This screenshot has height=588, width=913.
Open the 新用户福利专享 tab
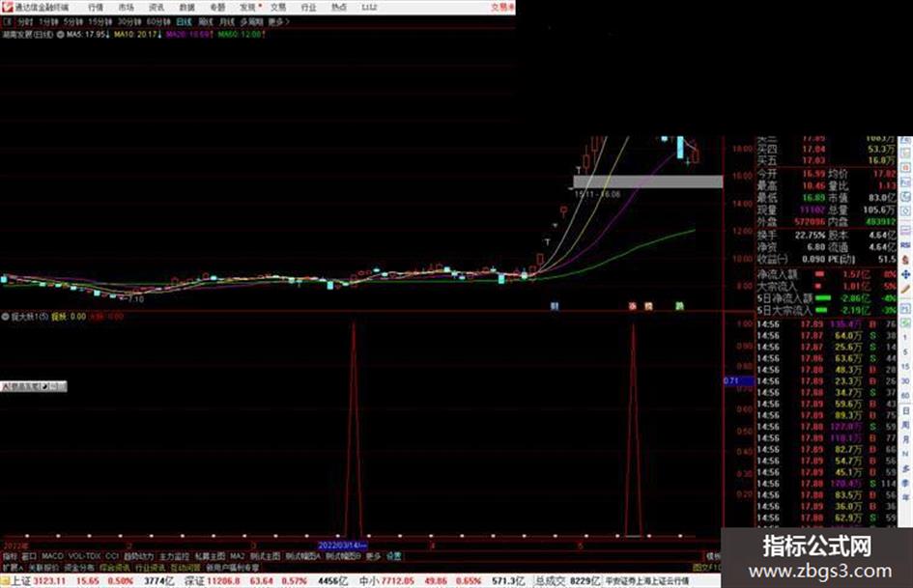232,568
